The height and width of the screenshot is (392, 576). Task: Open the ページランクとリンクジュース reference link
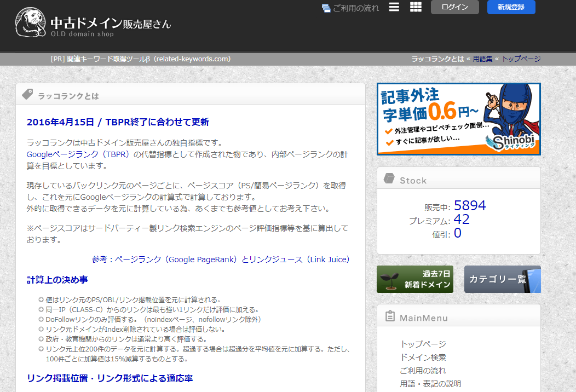(x=232, y=260)
